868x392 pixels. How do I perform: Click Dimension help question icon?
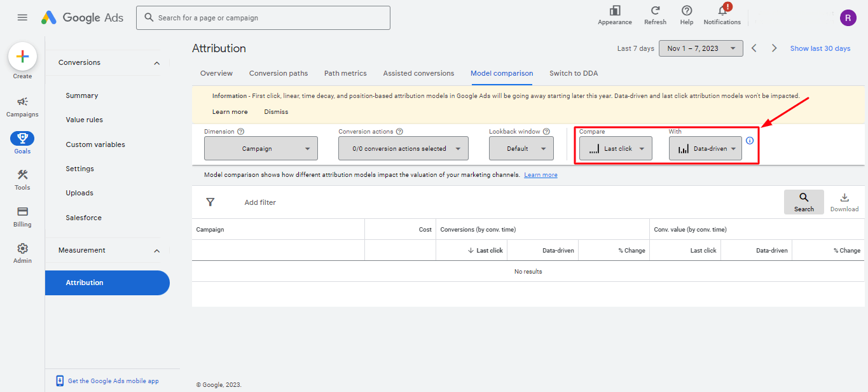tap(241, 132)
